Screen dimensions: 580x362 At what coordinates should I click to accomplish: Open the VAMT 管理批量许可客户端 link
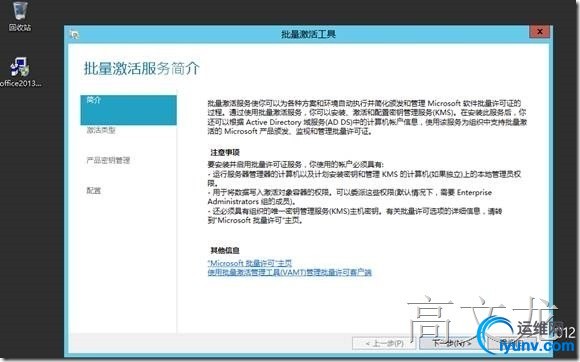click(289, 273)
